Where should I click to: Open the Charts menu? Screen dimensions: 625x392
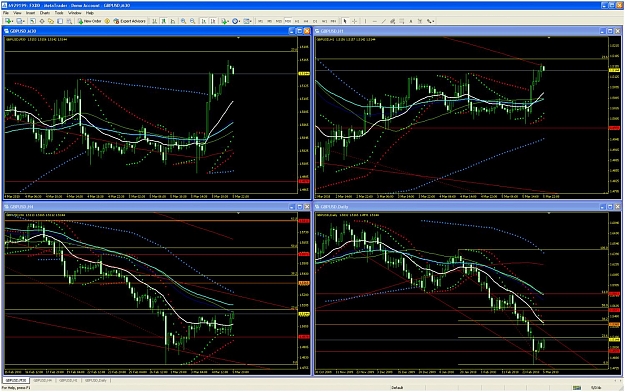coord(45,13)
